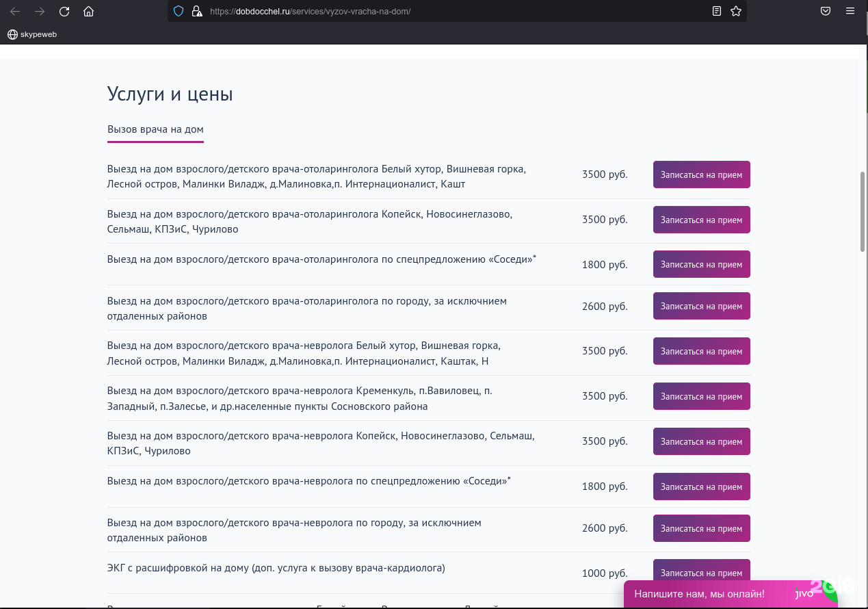Select the 'Вызов врача на дом' tab

pos(155,129)
